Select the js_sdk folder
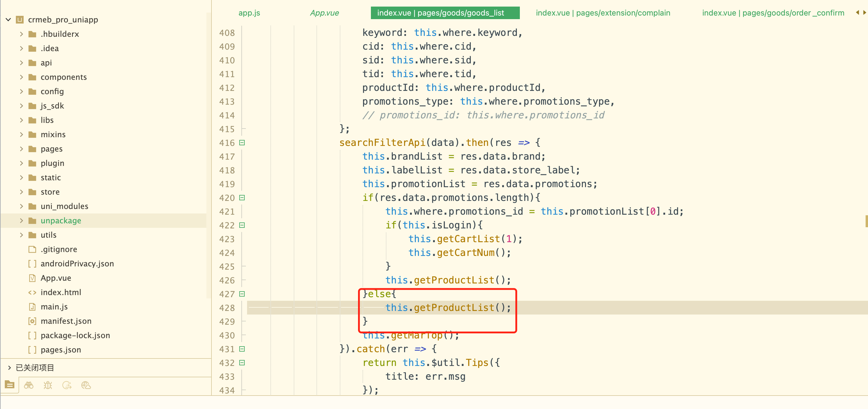The image size is (868, 409). (x=52, y=106)
